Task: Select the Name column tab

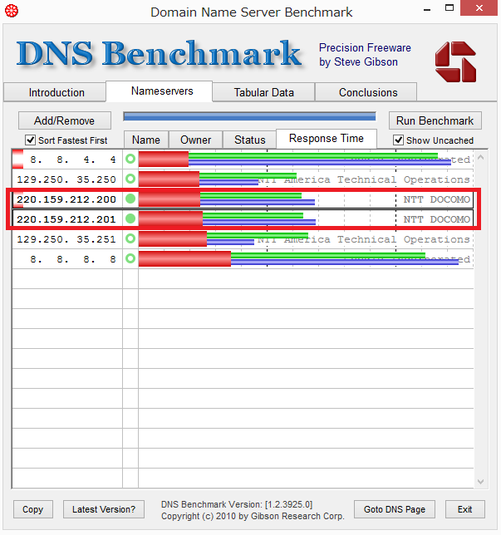Action: [146, 140]
